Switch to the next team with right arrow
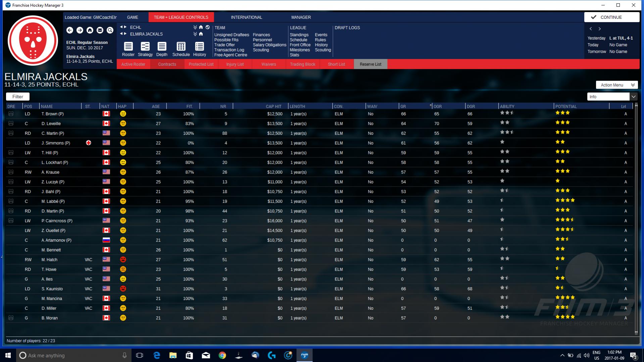Image resolution: width=644 pixels, height=362 pixels. [125, 34]
